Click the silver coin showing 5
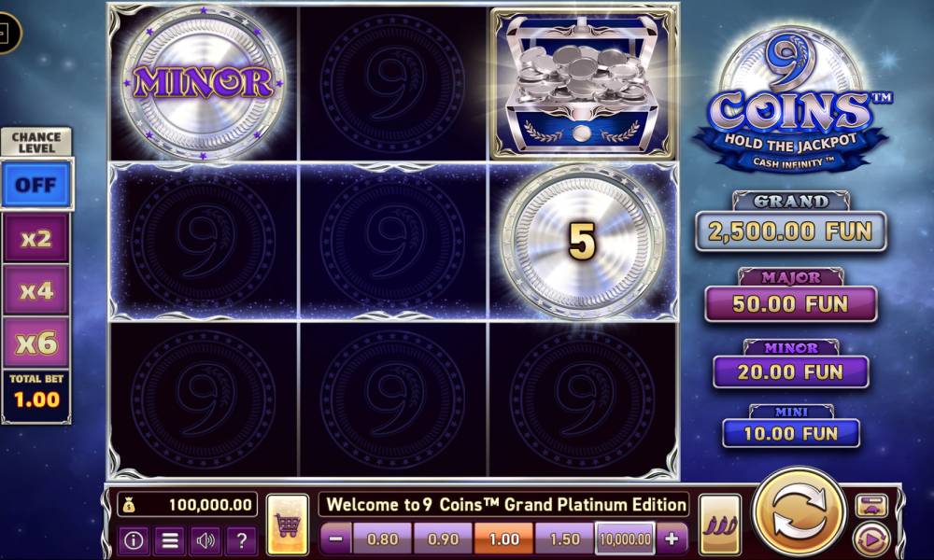This screenshot has height=560, width=934. tap(582, 241)
